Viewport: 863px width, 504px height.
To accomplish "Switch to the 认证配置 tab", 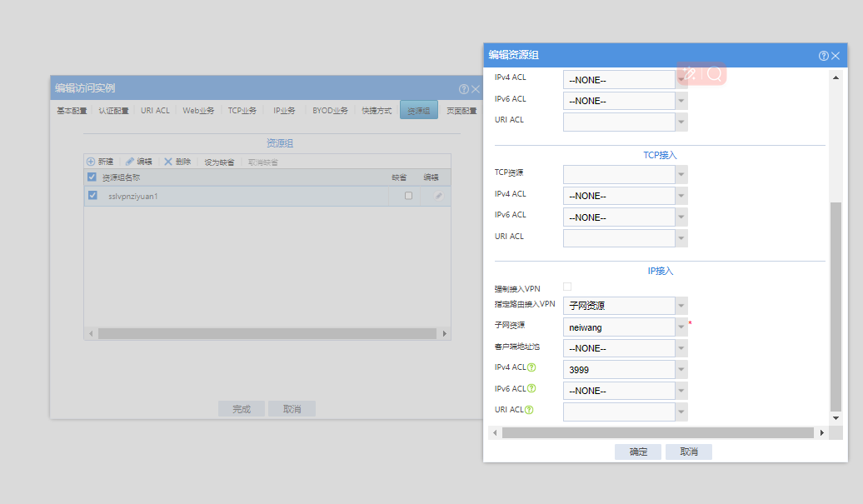I will (x=113, y=111).
